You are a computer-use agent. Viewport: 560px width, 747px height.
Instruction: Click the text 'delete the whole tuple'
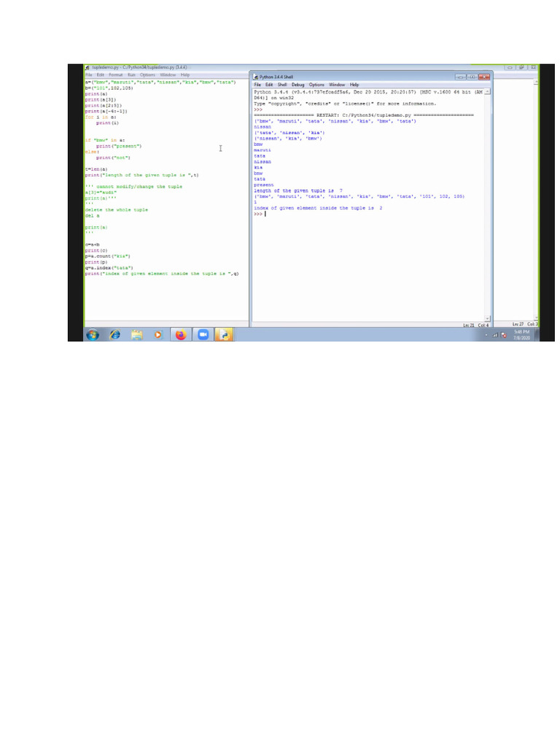coord(116,210)
